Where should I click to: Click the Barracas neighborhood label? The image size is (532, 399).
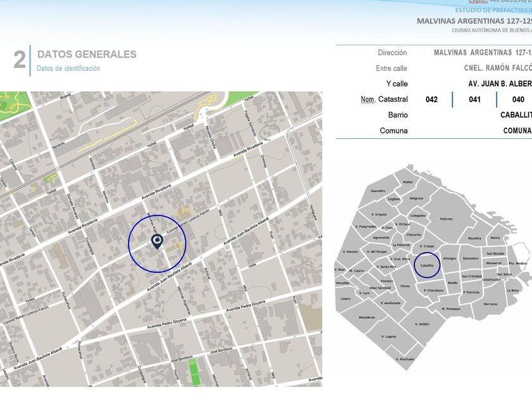(x=491, y=305)
